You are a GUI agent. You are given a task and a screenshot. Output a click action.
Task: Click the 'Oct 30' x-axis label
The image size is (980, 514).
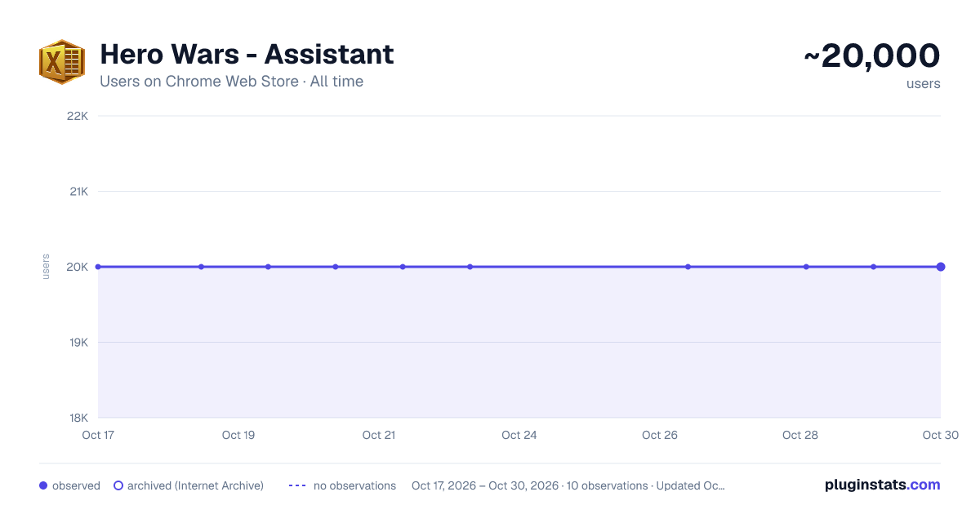click(940, 435)
